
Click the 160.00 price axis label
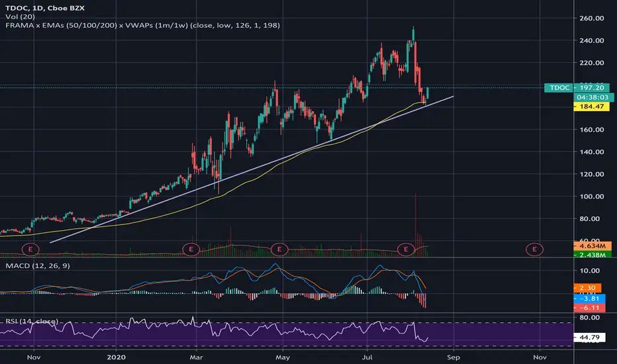591,130
